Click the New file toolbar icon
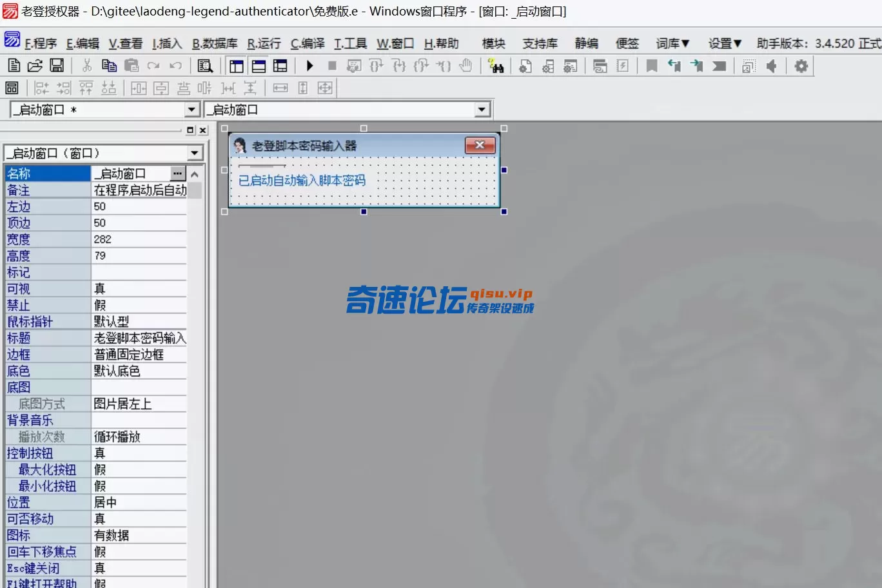 pyautogui.click(x=14, y=66)
